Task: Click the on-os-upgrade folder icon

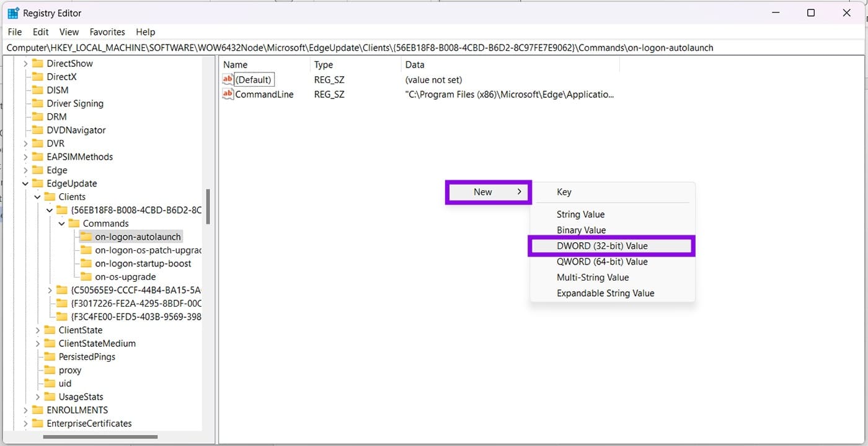Action: coord(86,277)
